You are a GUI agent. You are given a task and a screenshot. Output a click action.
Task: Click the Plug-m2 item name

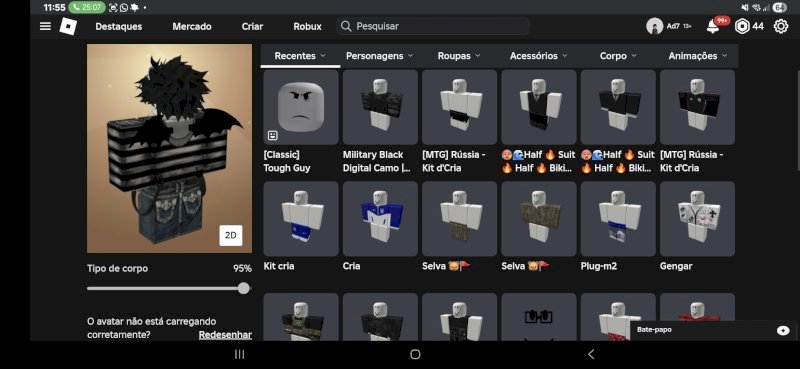coord(598,266)
